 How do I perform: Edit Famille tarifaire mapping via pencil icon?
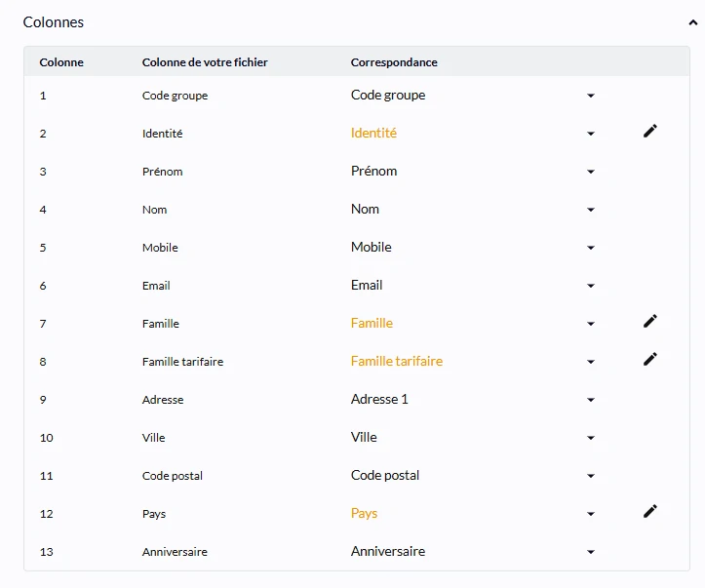(650, 359)
